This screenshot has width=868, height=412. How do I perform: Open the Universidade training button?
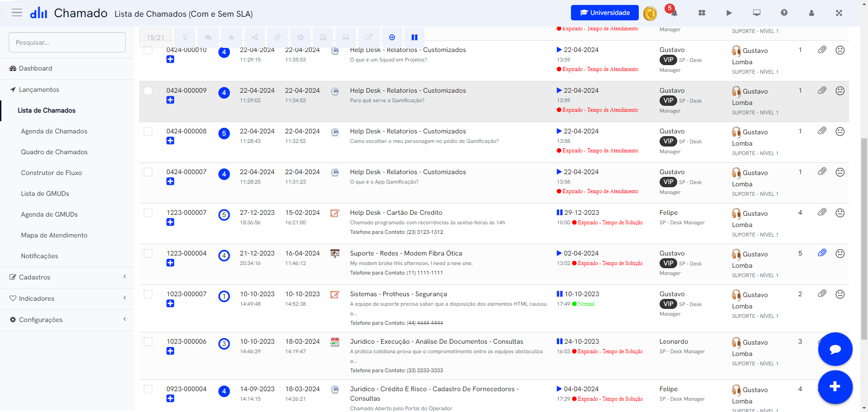pos(604,13)
